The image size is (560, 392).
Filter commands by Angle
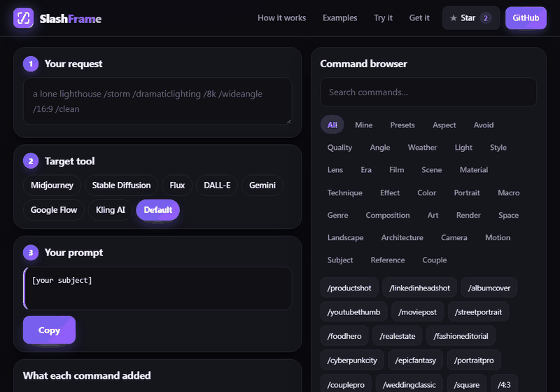pyautogui.click(x=380, y=148)
